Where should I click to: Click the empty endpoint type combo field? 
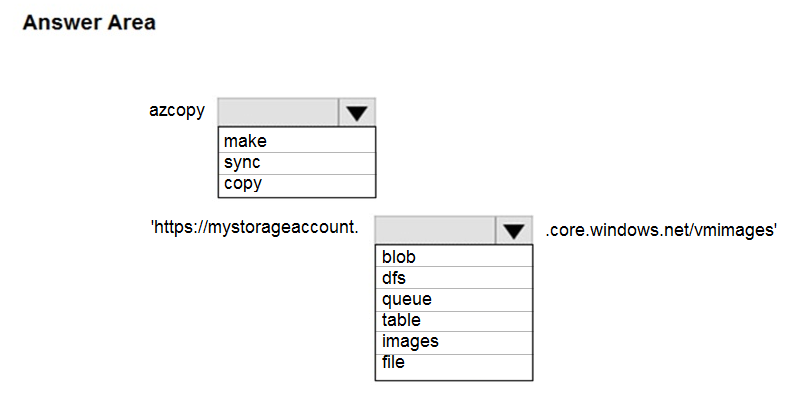tap(436, 230)
